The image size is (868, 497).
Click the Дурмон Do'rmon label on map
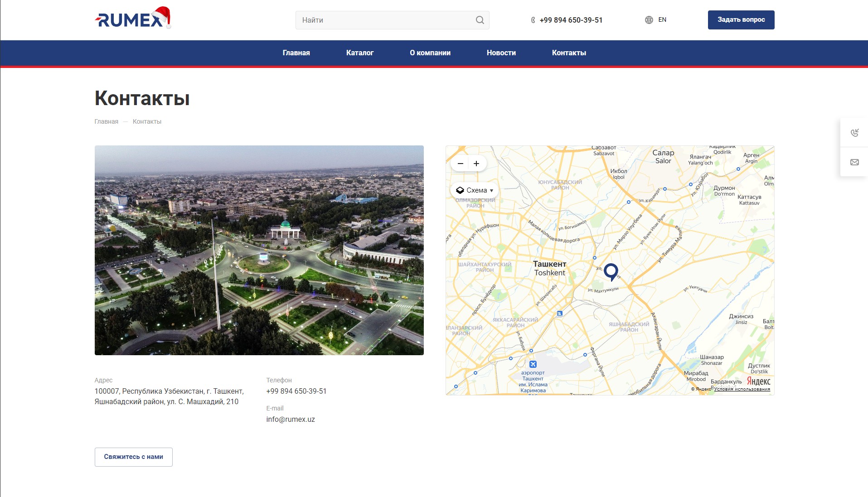tap(724, 191)
